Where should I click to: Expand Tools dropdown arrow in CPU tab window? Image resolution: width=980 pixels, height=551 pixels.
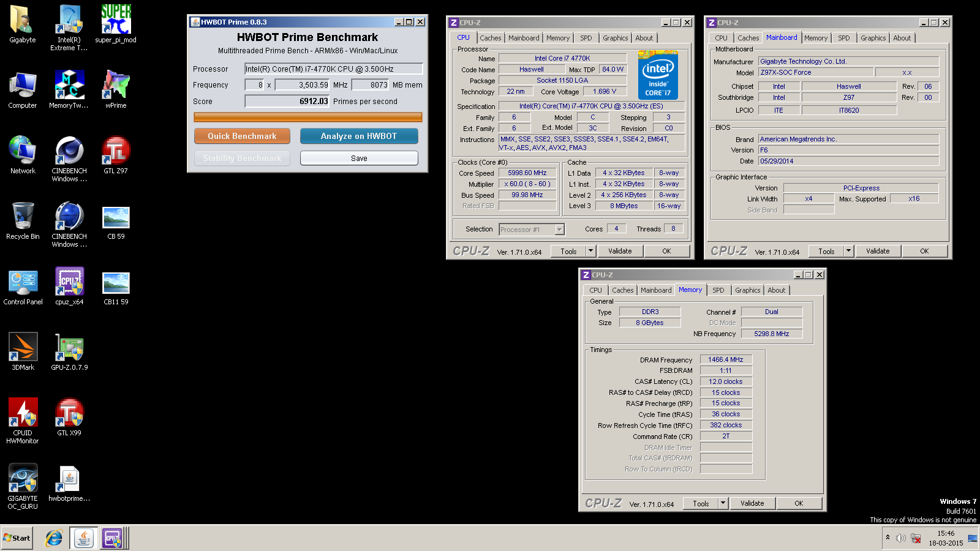[590, 251]
